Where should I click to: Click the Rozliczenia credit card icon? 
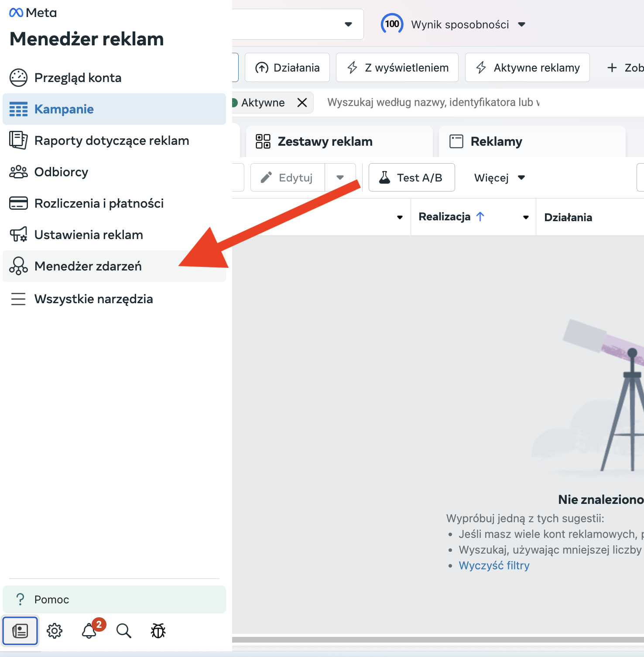(18, 203)
